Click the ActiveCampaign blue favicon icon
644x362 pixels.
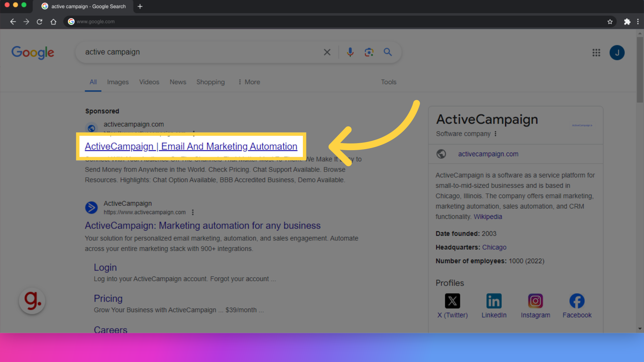[x=91, y=207]
